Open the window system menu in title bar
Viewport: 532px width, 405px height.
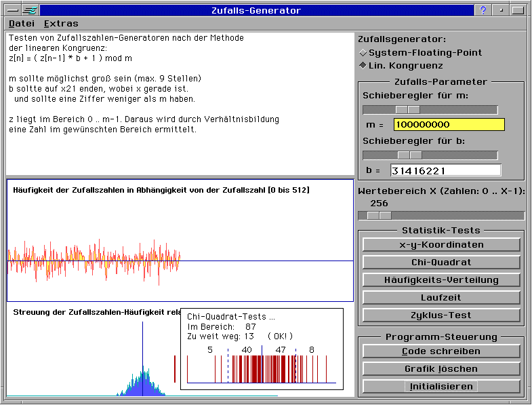click(x=9, y=10)
